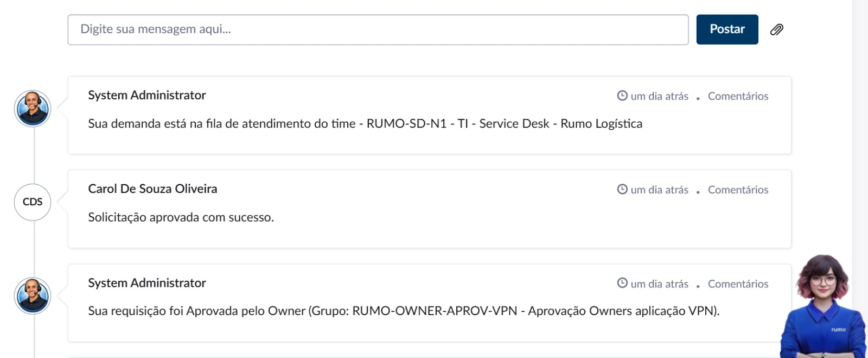
Task: Click 'Carol De Souza Oliveira' name
Action: (152, 189)
